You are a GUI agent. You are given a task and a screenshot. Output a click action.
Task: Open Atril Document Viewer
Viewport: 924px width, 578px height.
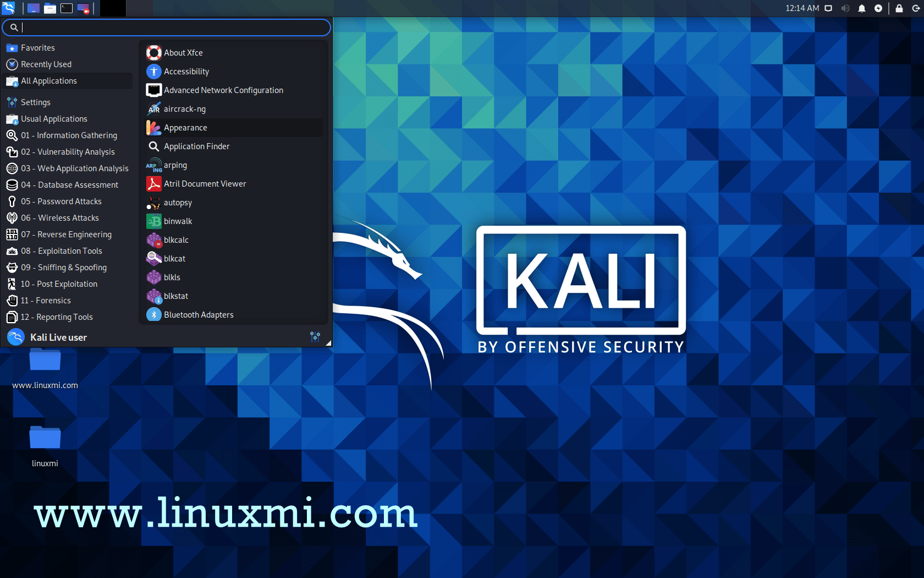233,184
